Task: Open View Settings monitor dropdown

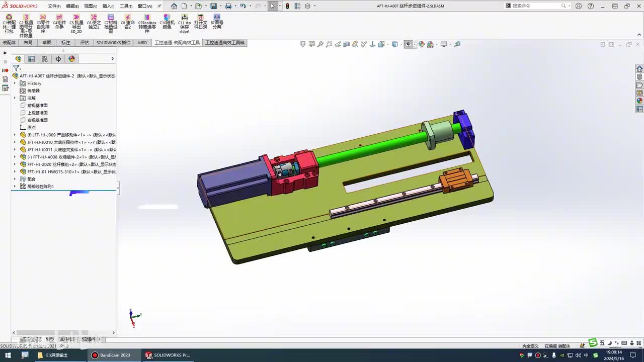Action: coord(444,44)
